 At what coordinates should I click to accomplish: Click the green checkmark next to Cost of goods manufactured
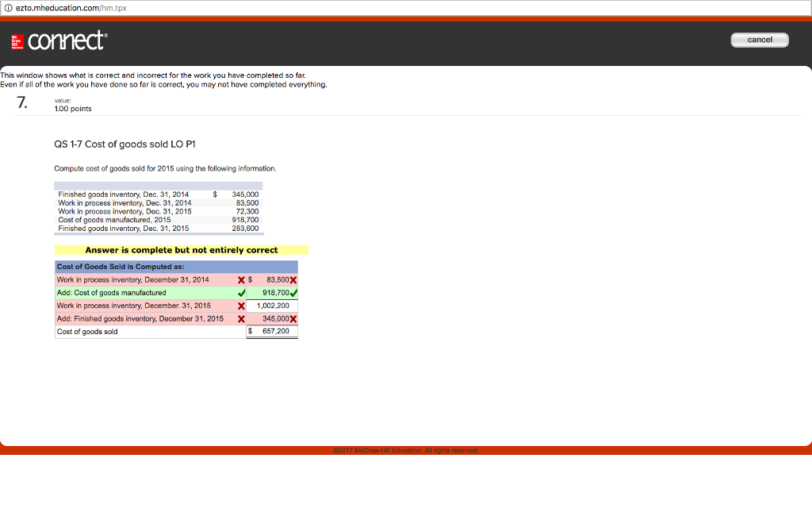pos(240,293)
